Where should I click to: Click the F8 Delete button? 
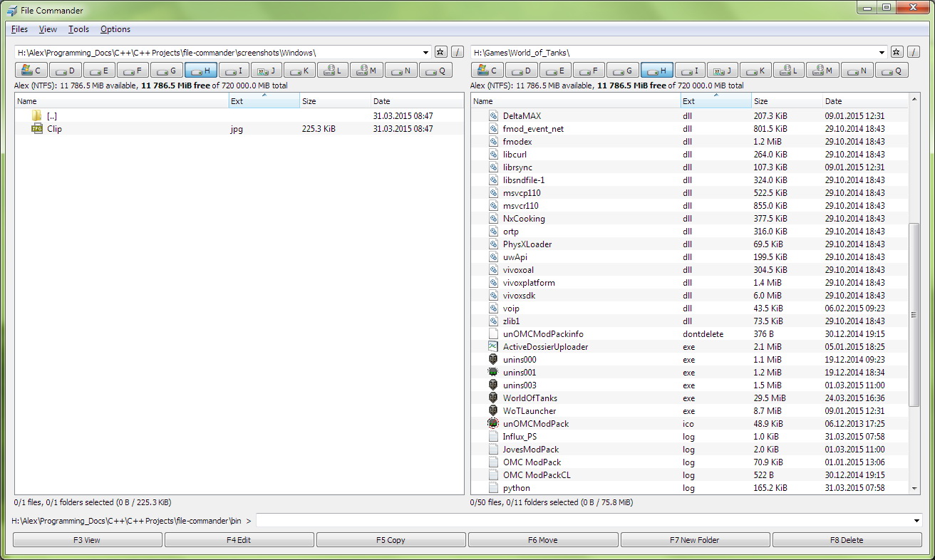coord(847,540)
